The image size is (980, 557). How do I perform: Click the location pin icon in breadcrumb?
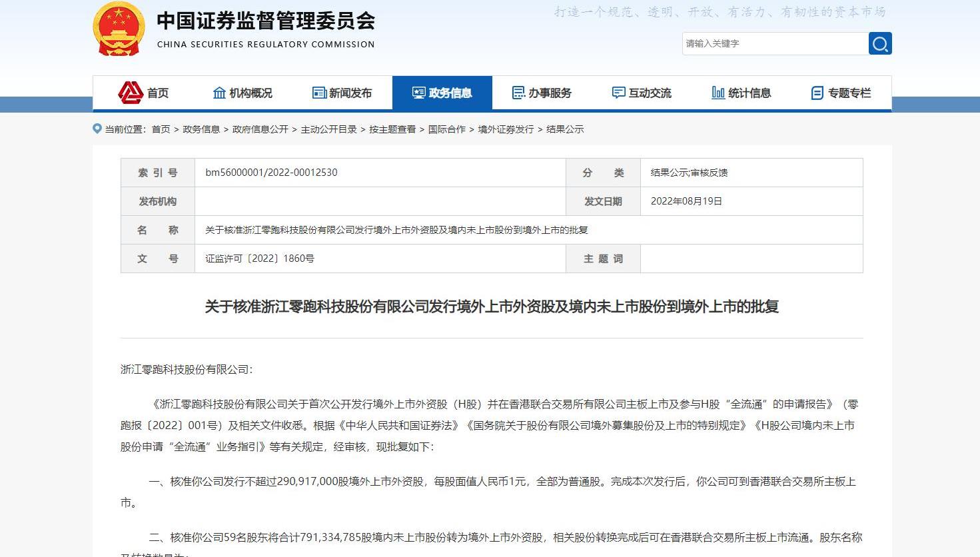pos(97,129)
